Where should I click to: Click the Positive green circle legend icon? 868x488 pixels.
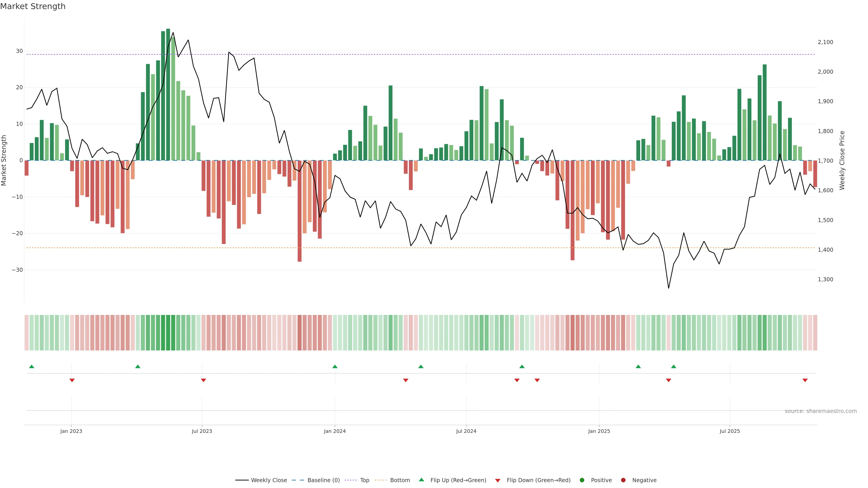pyautogui.click(x=582, y=480)
